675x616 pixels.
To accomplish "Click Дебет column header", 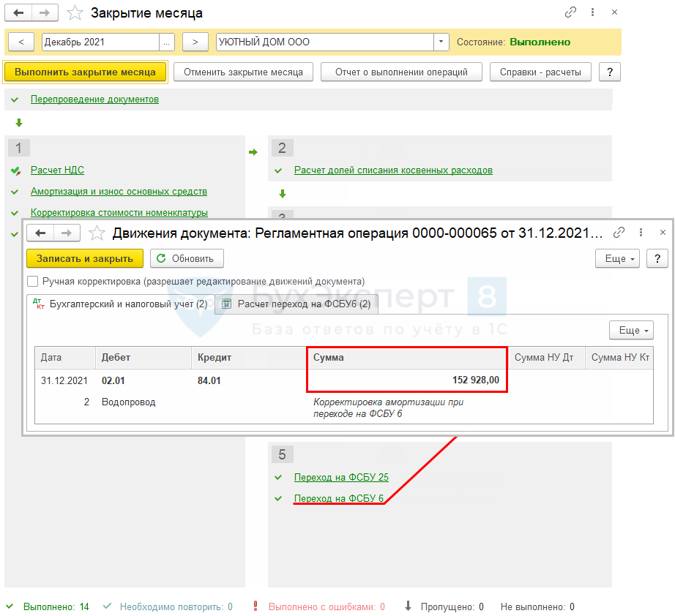I will (143, 358).
